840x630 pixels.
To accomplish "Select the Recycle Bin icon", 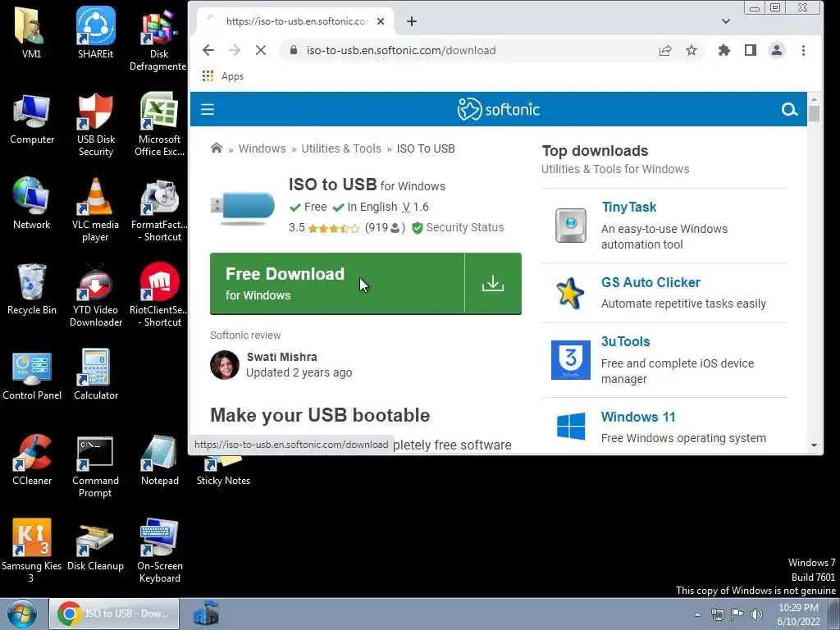I will [32, 289].
